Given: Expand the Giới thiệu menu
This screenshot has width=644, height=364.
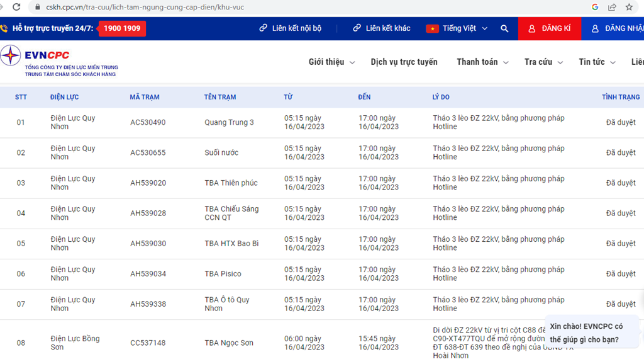Looking at the screenshot, I should point(331,62).
